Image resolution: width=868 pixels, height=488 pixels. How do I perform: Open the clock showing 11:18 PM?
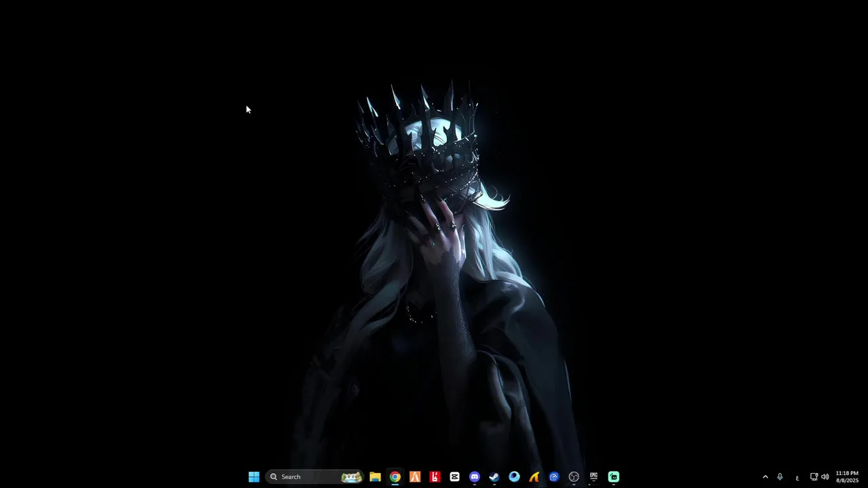tap(847, 476)
